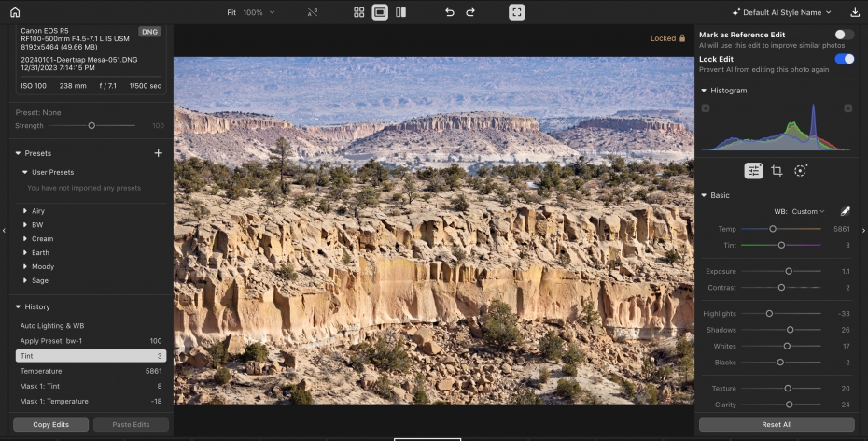Click the Copy Edits button
This screenshot has width=868, height=441.
click(51, 424)
